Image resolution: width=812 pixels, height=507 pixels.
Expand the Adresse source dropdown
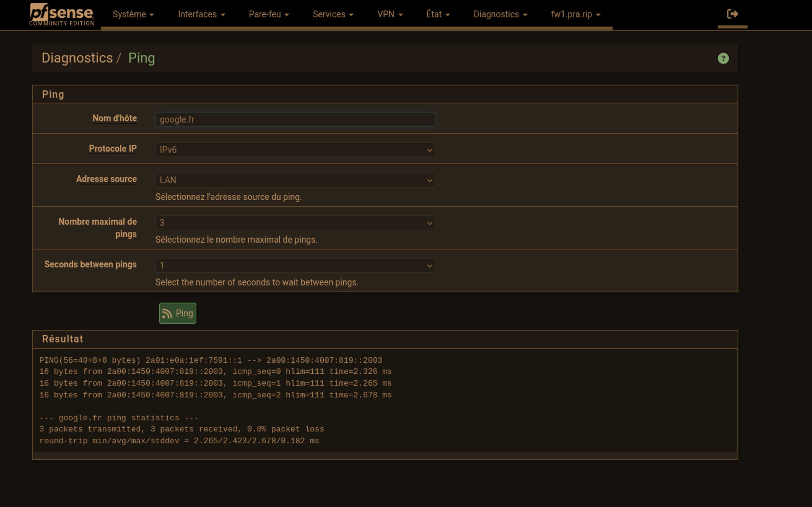pyautogui.click(x=295, y=180)
